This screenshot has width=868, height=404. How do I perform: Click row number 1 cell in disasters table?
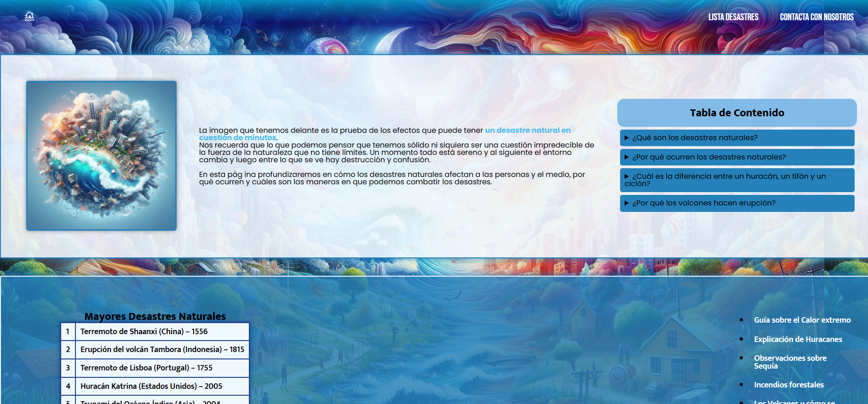(x=68, y=331)
